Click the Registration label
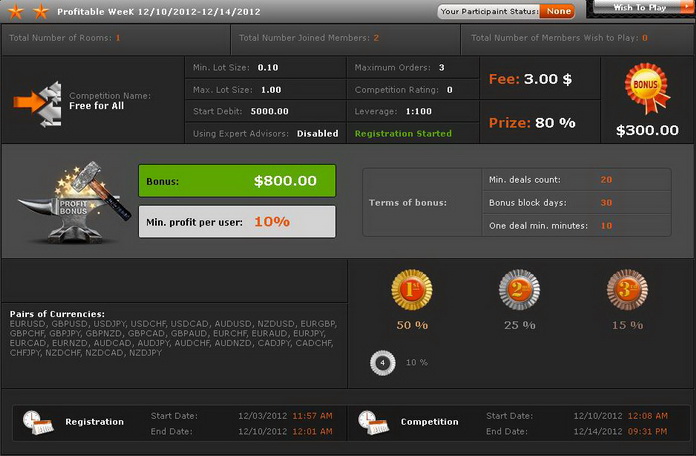Viewport: 696px width, 456px height. 95,422
